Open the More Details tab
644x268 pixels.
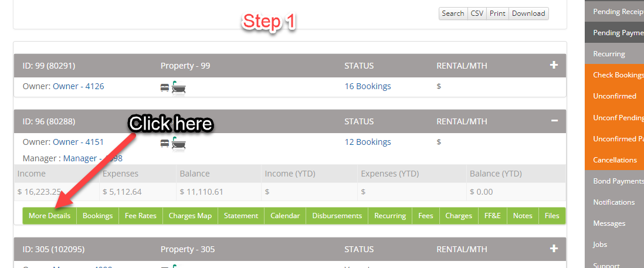click(x=50, y=216)
